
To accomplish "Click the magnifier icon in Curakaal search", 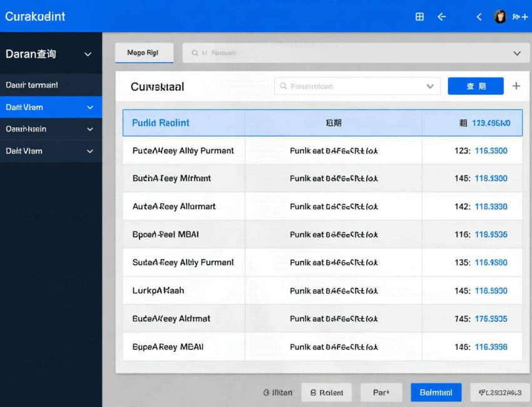I will click(x=284, y=86).
